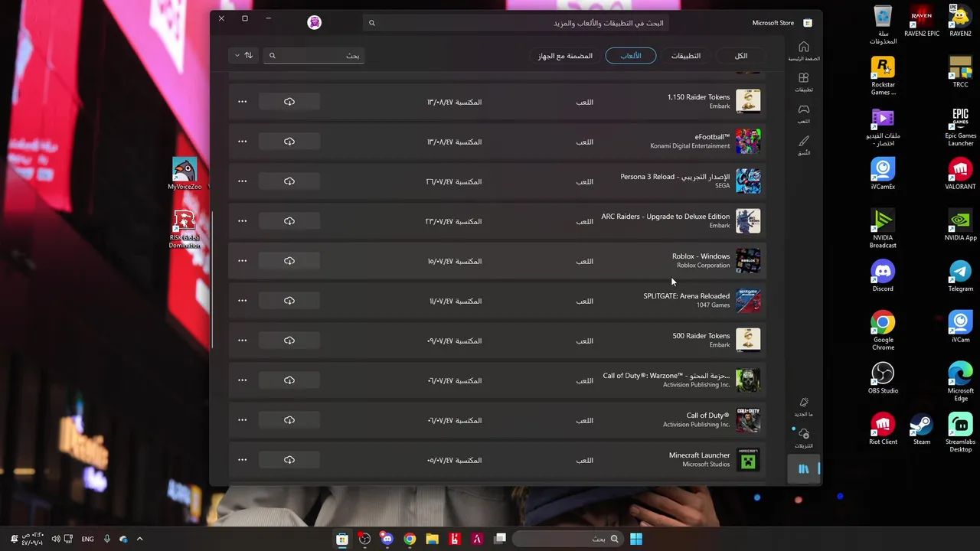Click ENG language indicator in taskbar
The height and width of the screenshot is (551, 980).
click(x=88, y=539)
